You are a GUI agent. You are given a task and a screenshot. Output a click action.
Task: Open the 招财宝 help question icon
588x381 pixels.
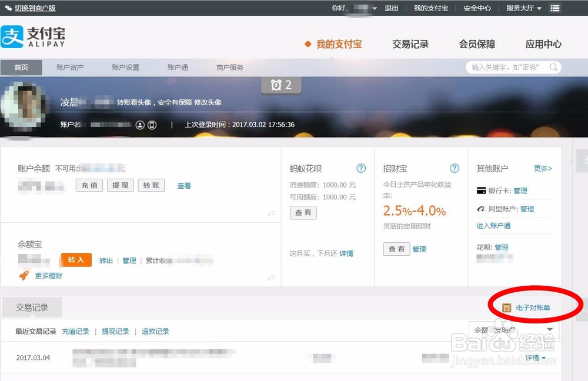click(454, 168)
